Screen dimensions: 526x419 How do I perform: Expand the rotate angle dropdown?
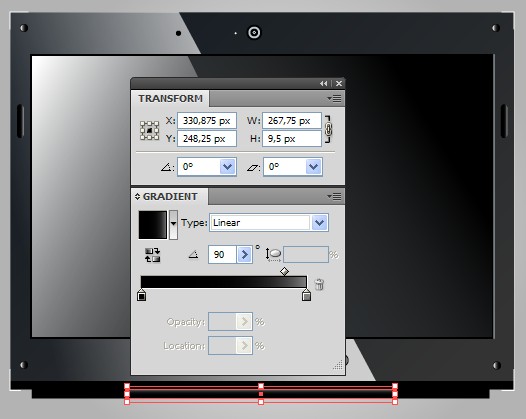pos(227,167)
